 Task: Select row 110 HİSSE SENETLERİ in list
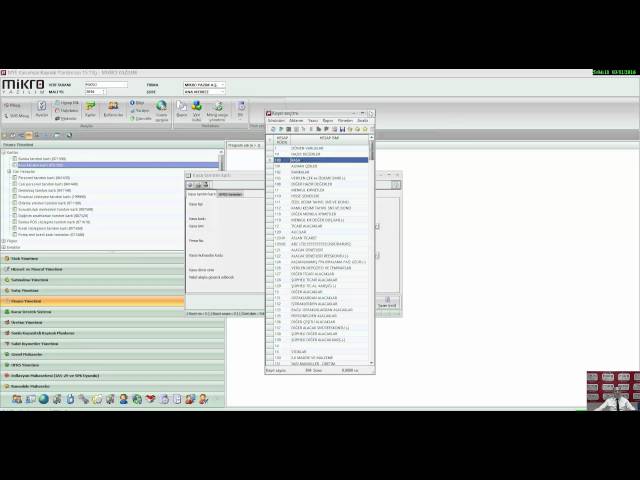321,196
